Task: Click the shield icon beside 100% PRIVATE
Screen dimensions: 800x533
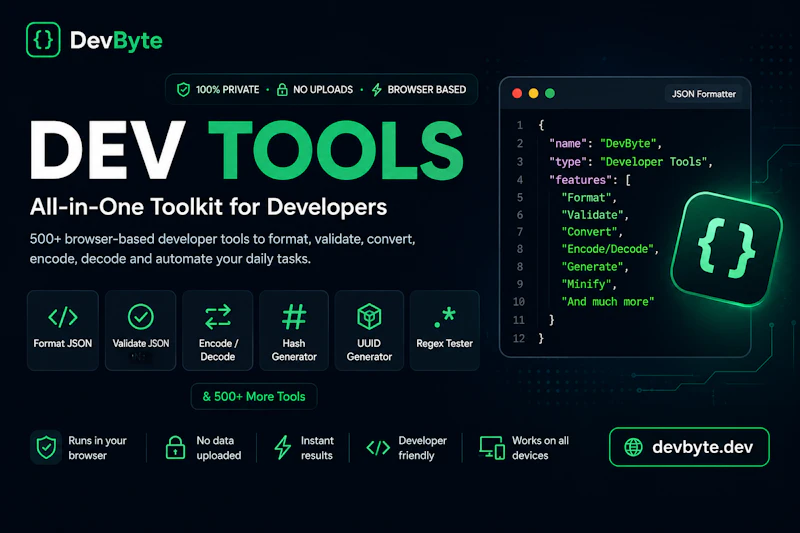Action: click(183, 90)
